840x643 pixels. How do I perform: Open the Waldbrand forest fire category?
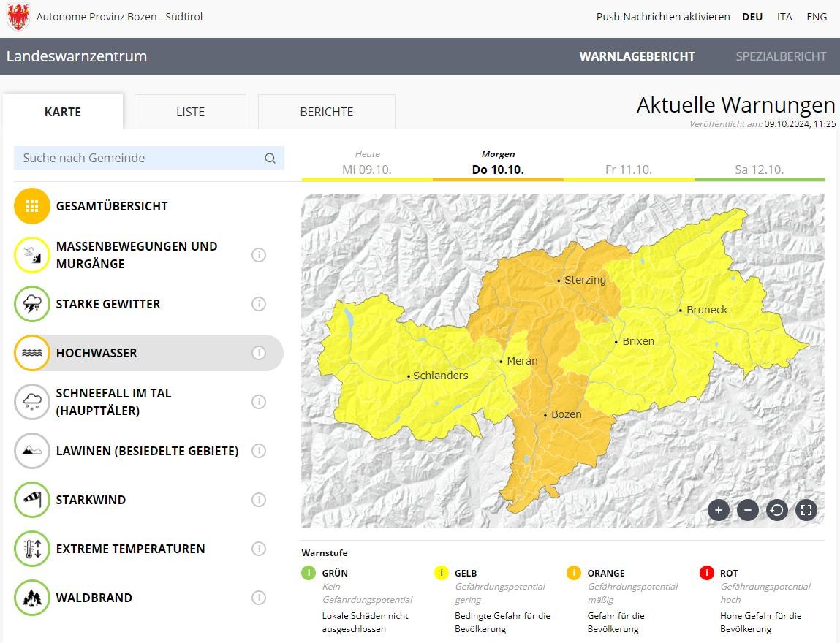pos(95,598)
